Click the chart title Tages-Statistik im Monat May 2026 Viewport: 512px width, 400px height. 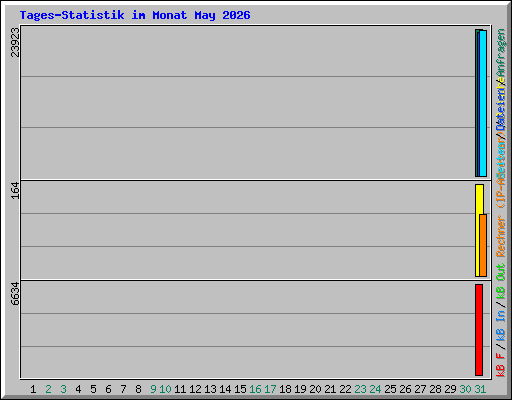click(x=135, y=15)
